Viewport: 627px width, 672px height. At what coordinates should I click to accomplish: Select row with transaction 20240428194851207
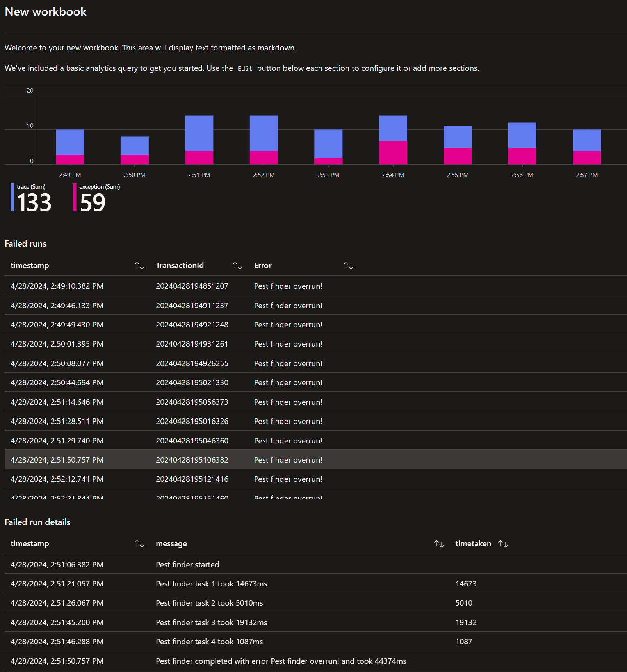tap(316, 286)
